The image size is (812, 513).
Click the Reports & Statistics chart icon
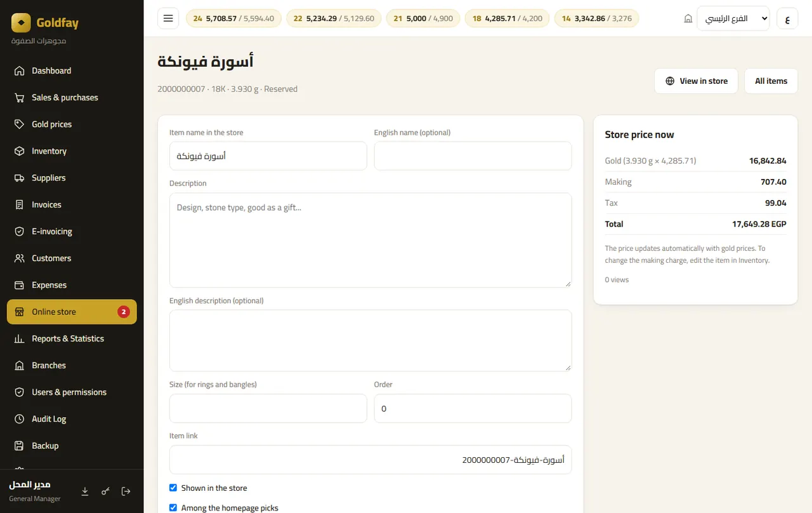click(x=20, y=339)
